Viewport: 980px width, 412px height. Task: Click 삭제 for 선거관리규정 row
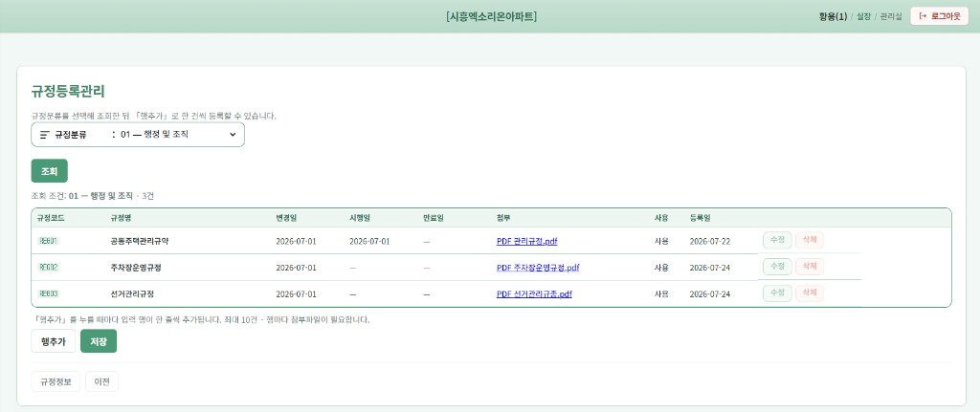[x=810, y=293]
